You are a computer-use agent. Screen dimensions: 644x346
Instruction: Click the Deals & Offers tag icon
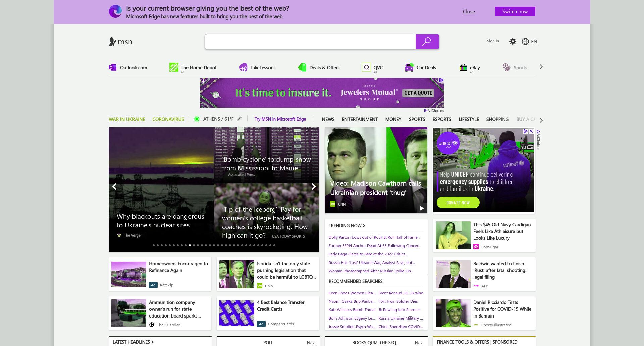[302, 67]
